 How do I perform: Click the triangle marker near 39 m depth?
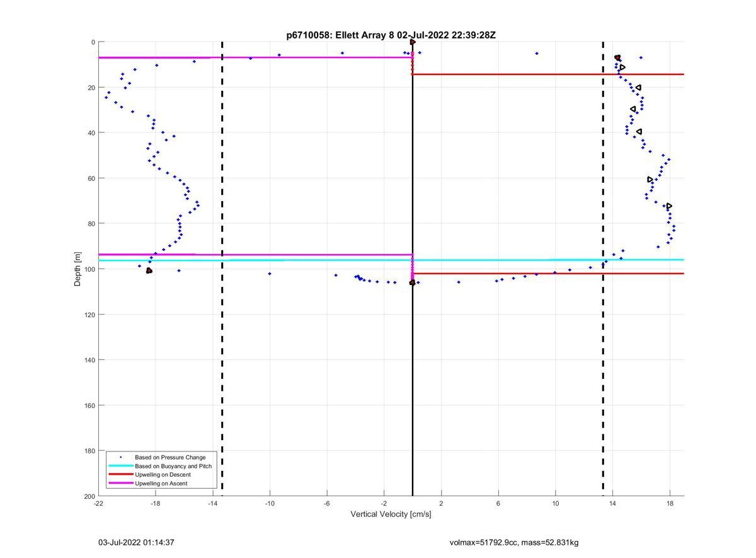(639, 132)
